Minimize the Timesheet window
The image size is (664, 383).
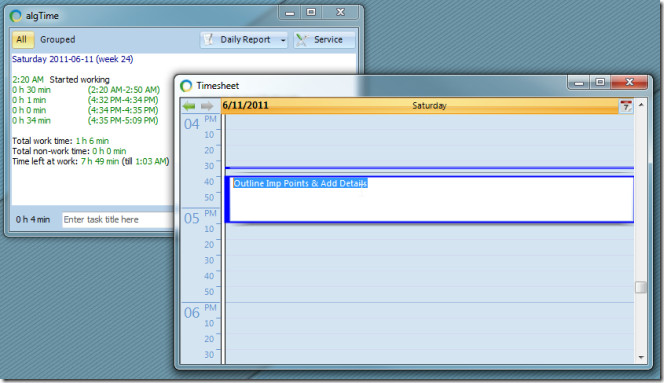click(x=579, y=83)
